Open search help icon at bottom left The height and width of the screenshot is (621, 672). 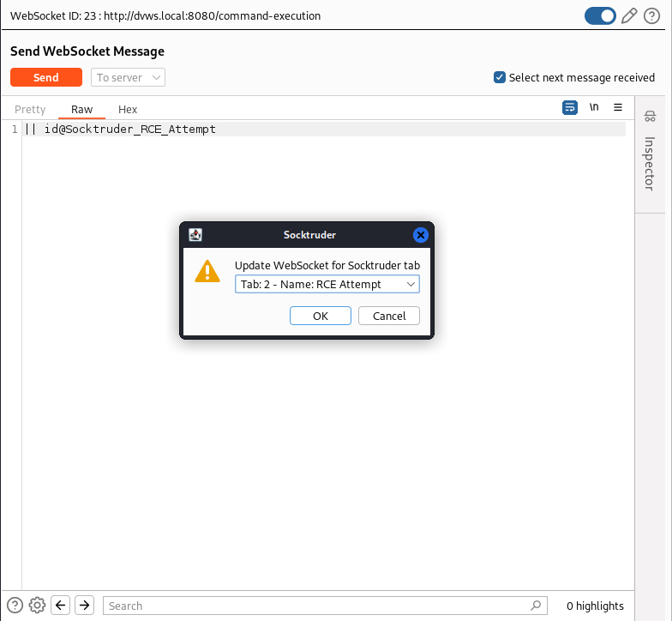(15, 606)
